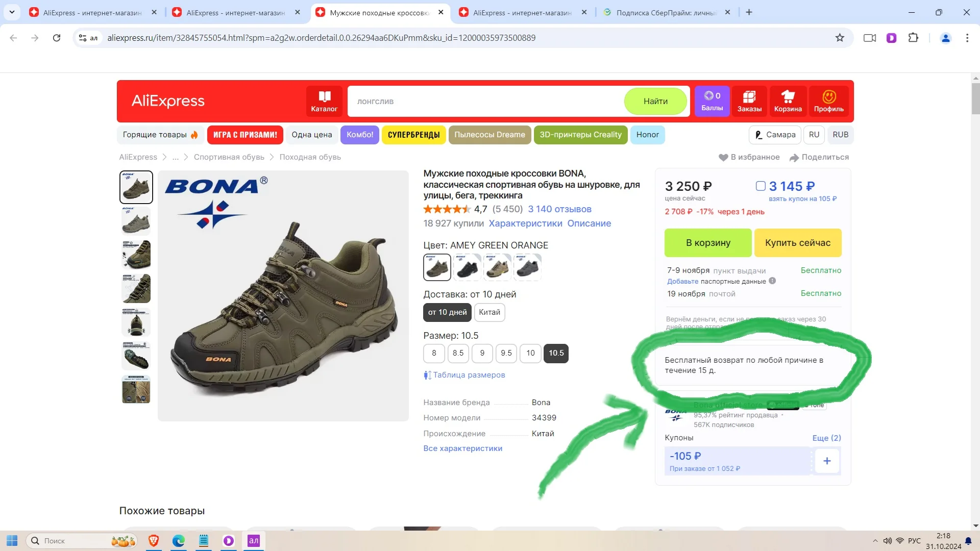The image size is (980, 551).
Task: Click the passport data info icon
Action: (x=772, y=281)
